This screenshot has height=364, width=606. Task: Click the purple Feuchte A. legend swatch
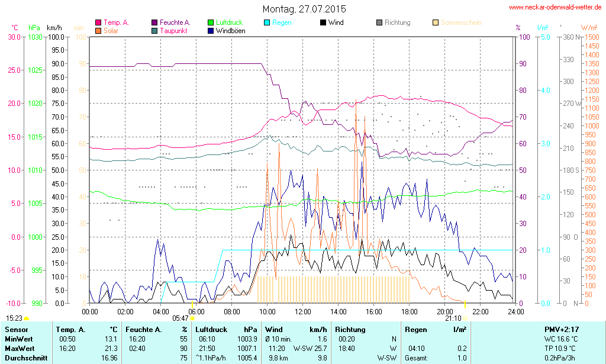coord(155,22)
